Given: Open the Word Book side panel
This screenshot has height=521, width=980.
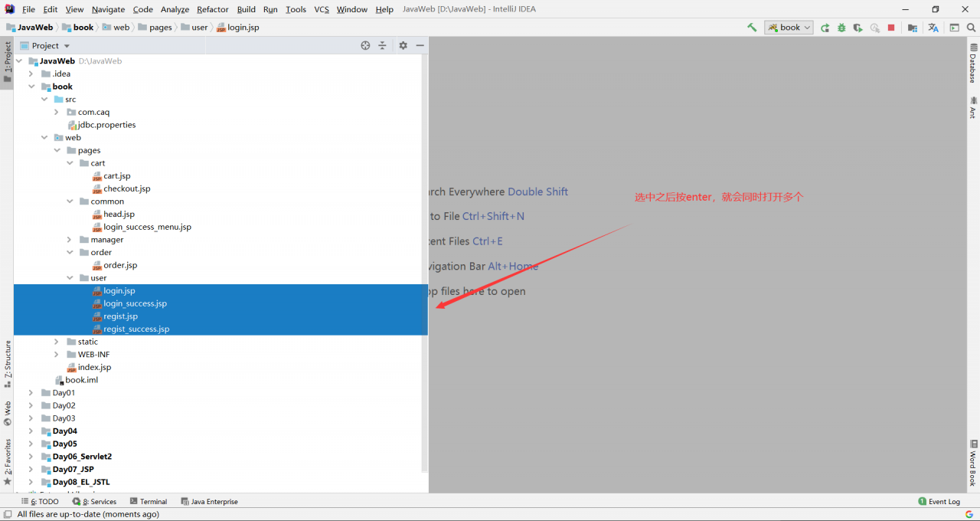Looking at the screenshot, I should point(973,463).
